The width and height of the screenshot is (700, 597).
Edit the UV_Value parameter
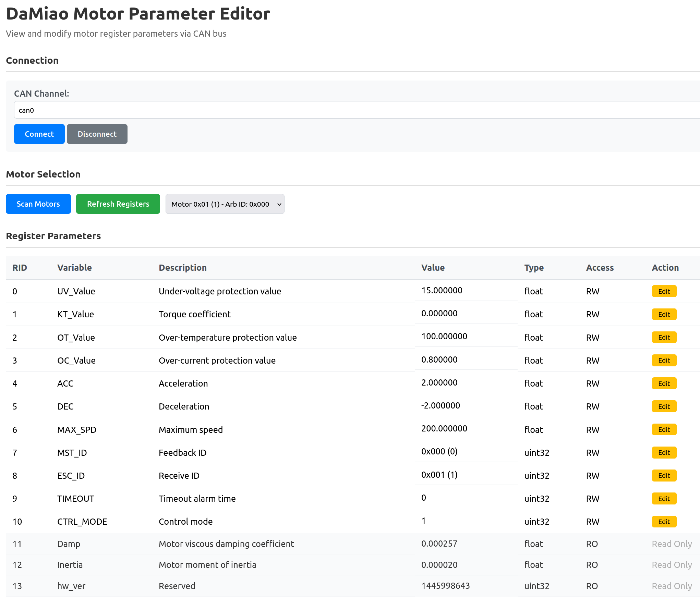click(664, 291)
